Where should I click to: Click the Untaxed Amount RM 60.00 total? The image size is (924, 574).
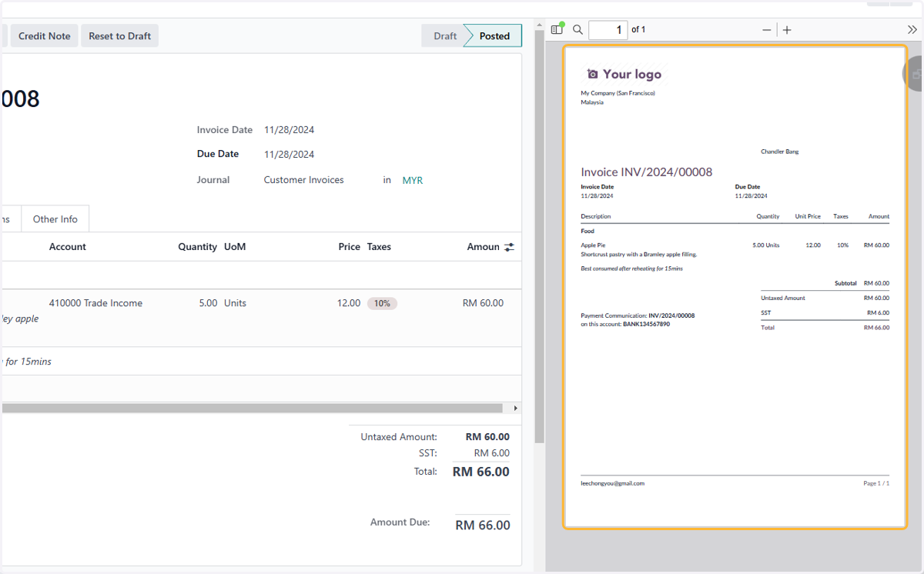[x=487, y=437]
